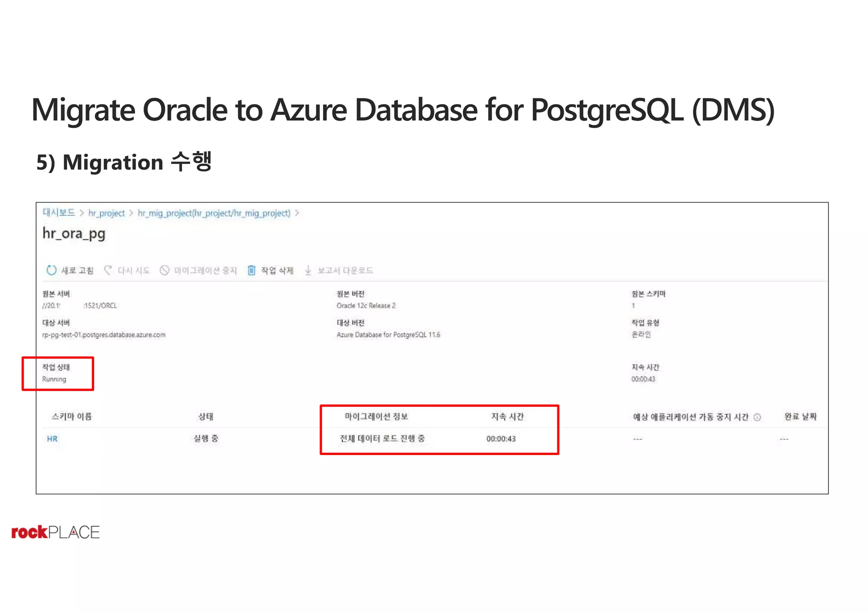Click the 상태 column header
Image resolution: width=868 pixels, height=613 pixels.
(206, 416)
